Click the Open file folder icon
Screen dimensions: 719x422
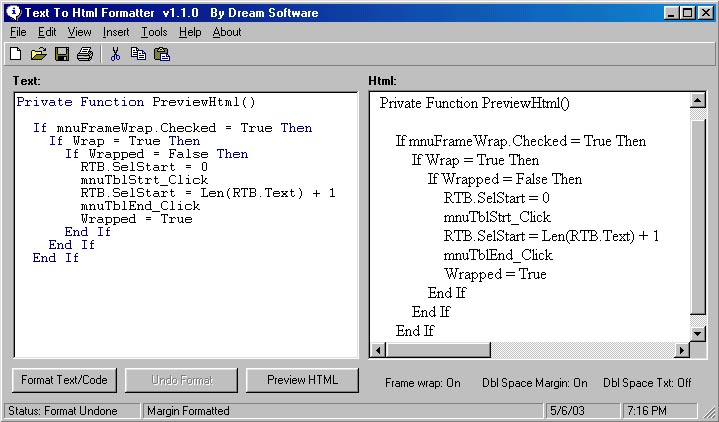[x=38, y=54]
